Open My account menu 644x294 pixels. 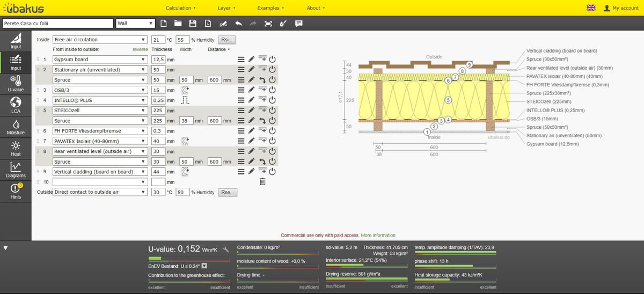[x=621, y=8]
